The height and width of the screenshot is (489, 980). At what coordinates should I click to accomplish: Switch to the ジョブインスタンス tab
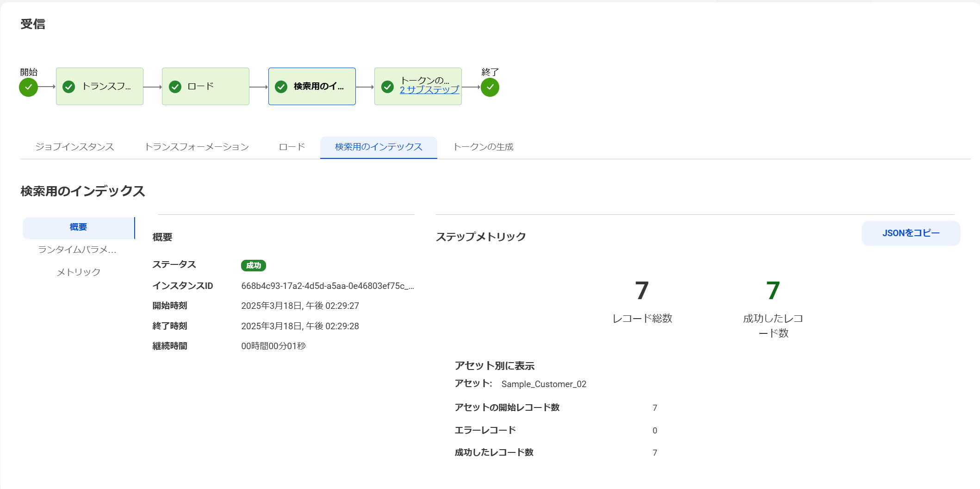75,147
